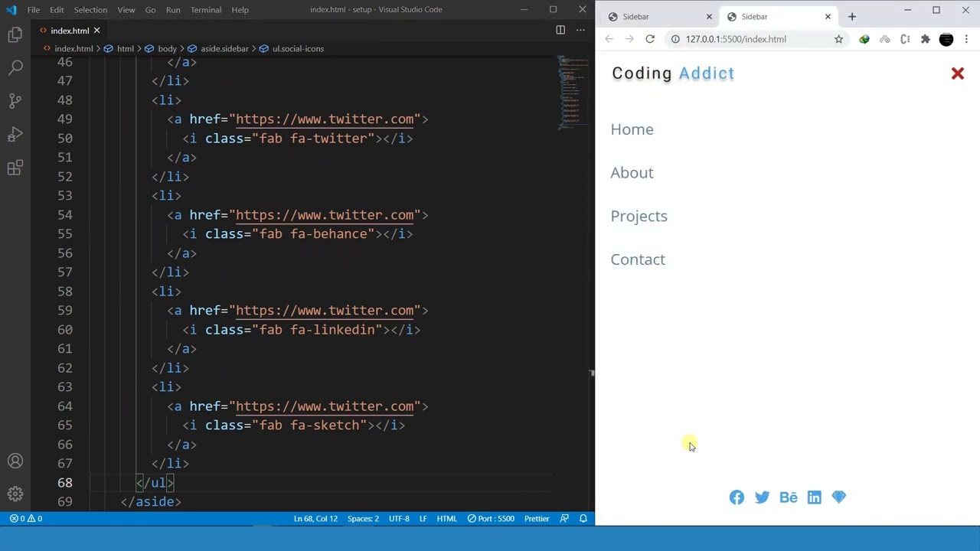Open browser Extensions puzzle icon
This screenshot has height=551, width=980.
[x=926, y=39]
